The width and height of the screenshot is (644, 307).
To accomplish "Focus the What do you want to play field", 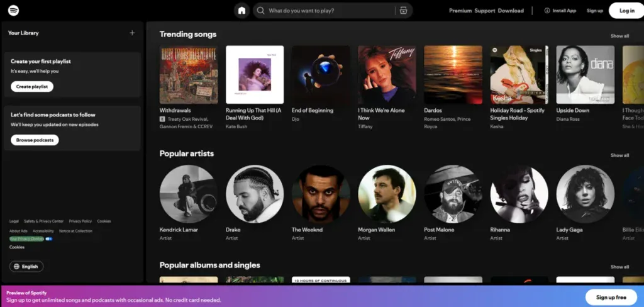I will (332, 11).
